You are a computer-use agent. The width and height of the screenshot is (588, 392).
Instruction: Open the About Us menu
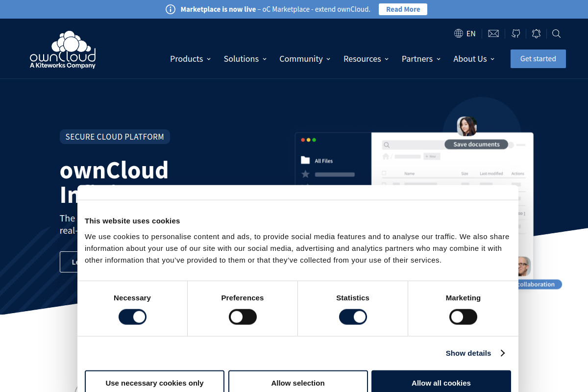click(x=474, y=59)
